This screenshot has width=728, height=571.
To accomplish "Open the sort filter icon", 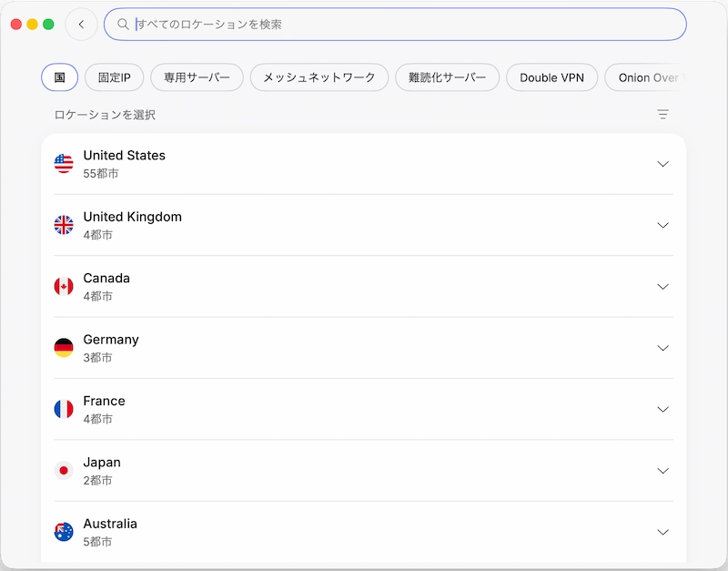I will [x=663, y=115].
